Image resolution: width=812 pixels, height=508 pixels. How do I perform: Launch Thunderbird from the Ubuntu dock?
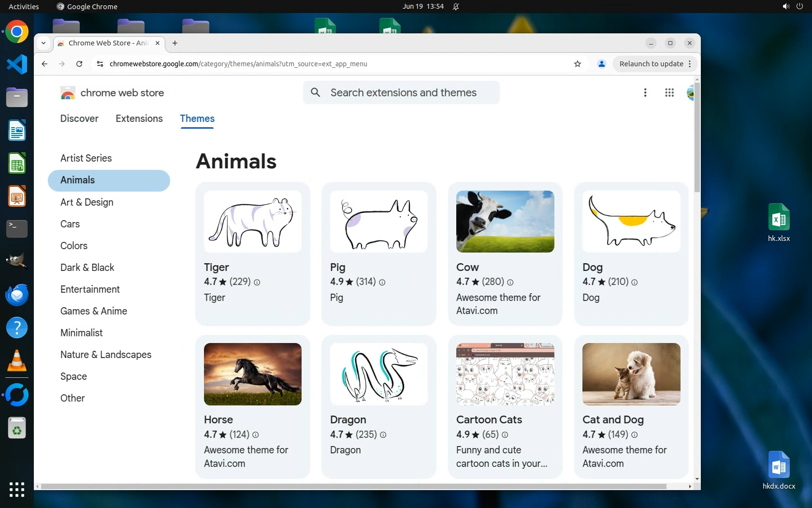pos(17,295)
